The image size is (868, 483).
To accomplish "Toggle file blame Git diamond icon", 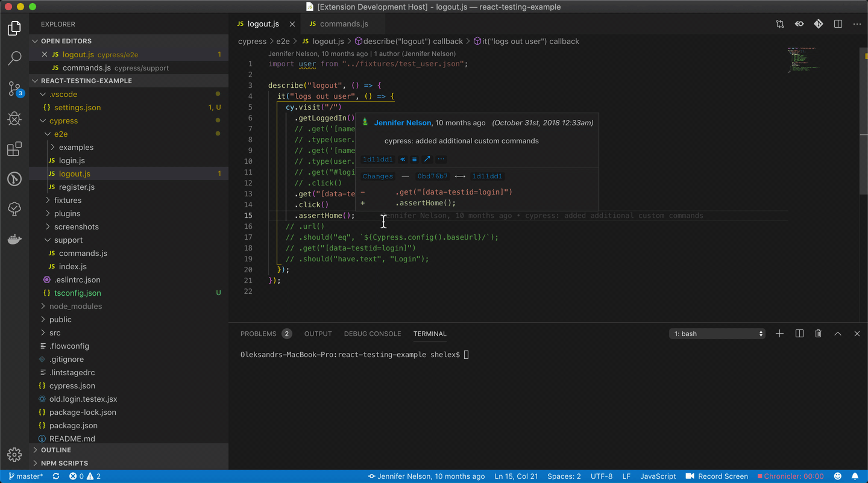I will [x=819, y=24].
